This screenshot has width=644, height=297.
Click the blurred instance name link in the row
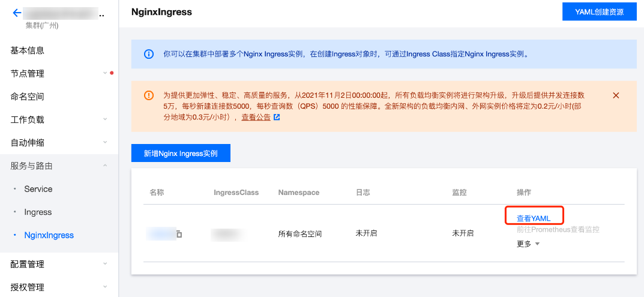click(161, 234)
